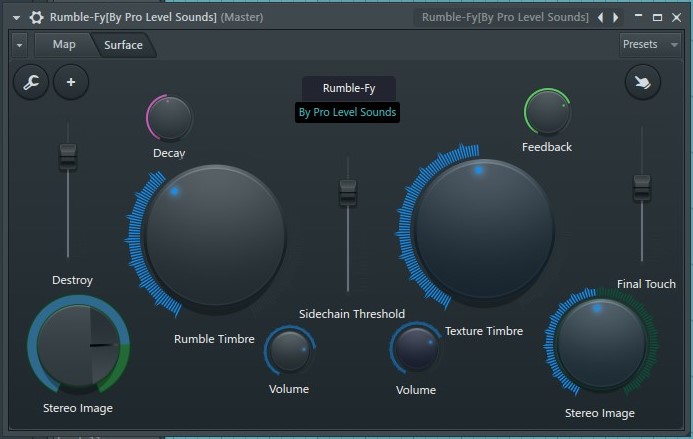Click the Final Touch fader handle

coord(642,188)
